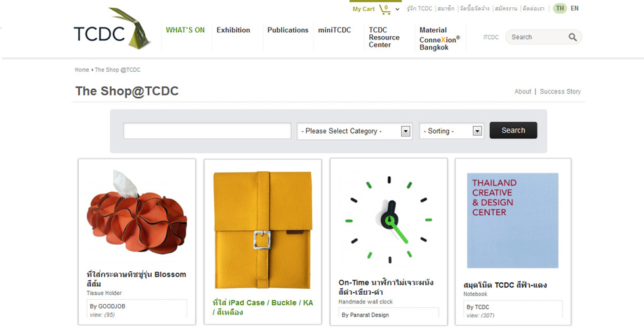This screenshot has height=329, width=644.
Task: Switch language to TH
Action: tap(560, 8)
